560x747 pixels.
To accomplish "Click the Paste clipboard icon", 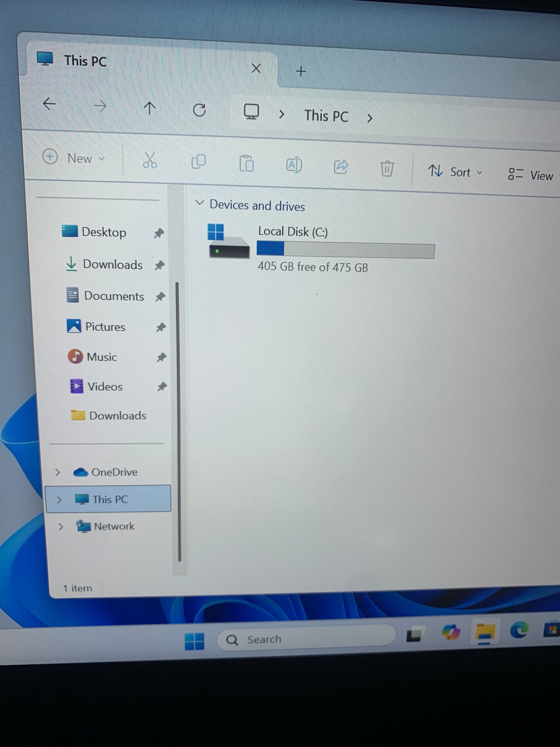I will 246,164.
